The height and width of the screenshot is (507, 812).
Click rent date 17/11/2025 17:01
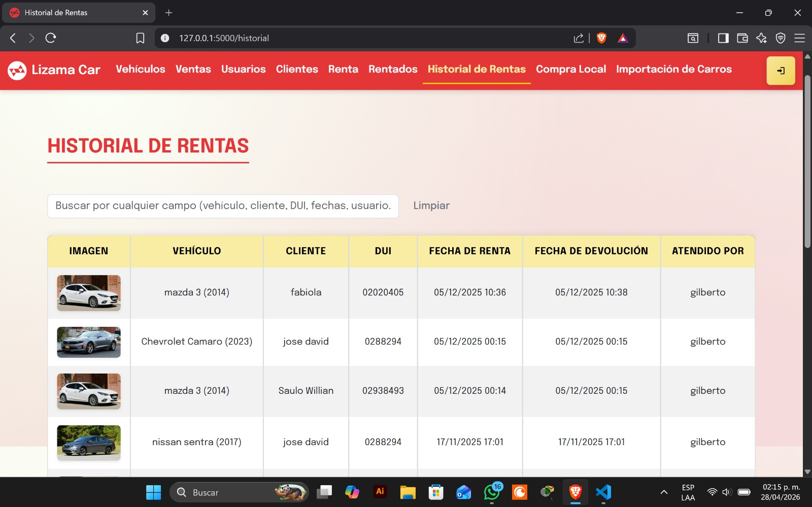coord(470,442)
